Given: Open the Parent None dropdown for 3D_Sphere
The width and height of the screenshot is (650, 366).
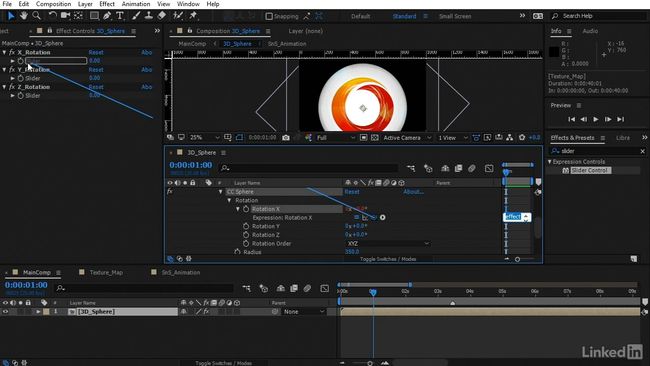Looking at the screenshot, I should [x=303, y=312].
